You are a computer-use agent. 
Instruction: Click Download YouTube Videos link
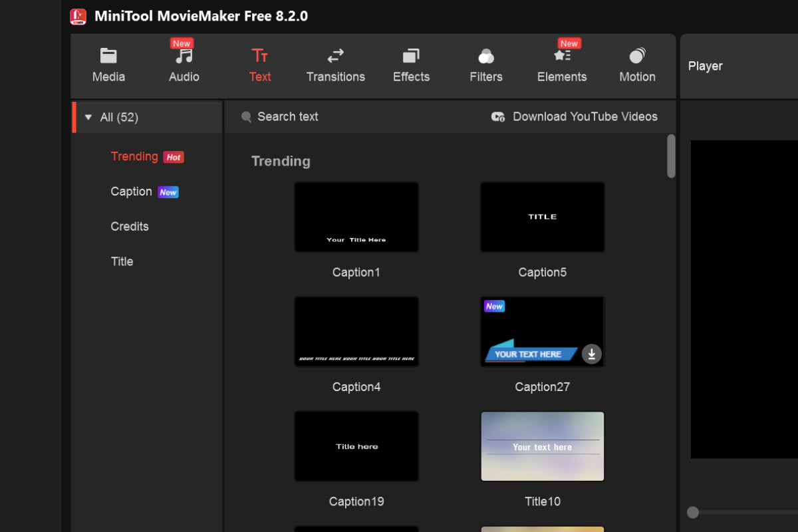[585, 116]
